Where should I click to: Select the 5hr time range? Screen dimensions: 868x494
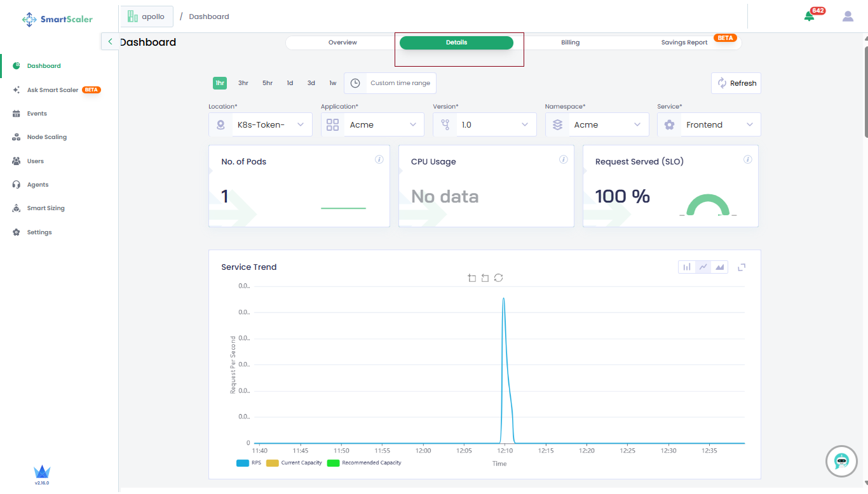click(x=268, y=83)
